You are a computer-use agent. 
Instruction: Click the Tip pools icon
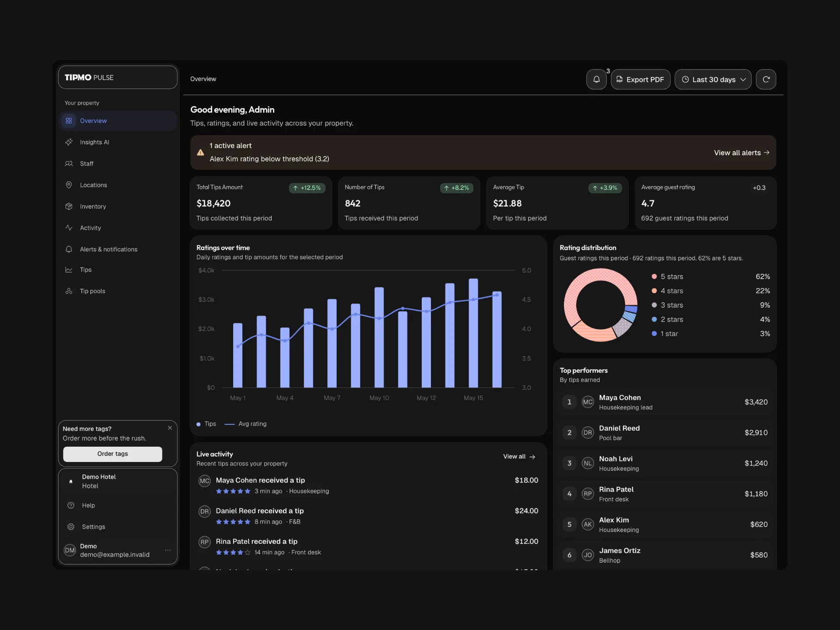(x=69, y=291)
